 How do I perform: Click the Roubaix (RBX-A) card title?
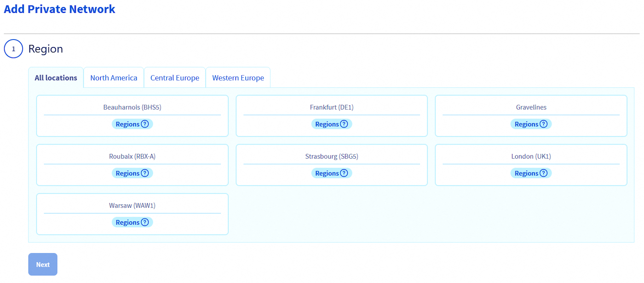pos(132,156)
